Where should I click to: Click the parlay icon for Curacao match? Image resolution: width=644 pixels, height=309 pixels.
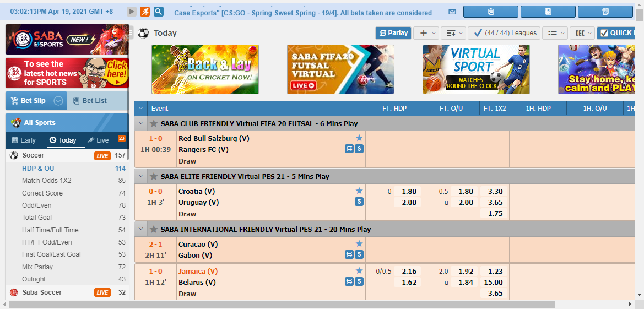coord(349,254)
